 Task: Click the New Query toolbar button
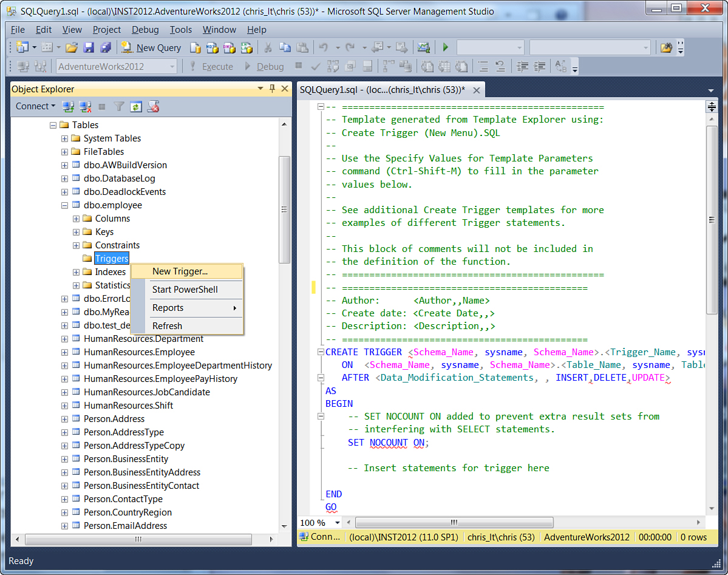[151, 47]
